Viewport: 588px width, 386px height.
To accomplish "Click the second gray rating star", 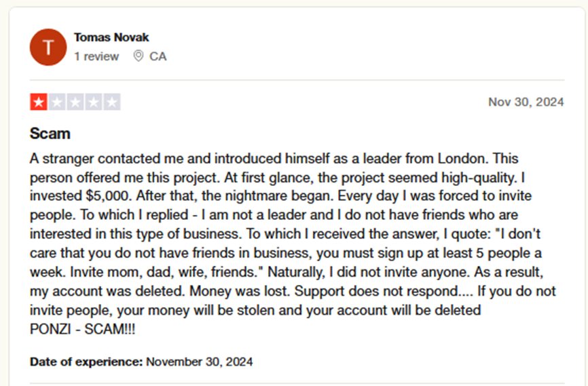I will (56, 102).
